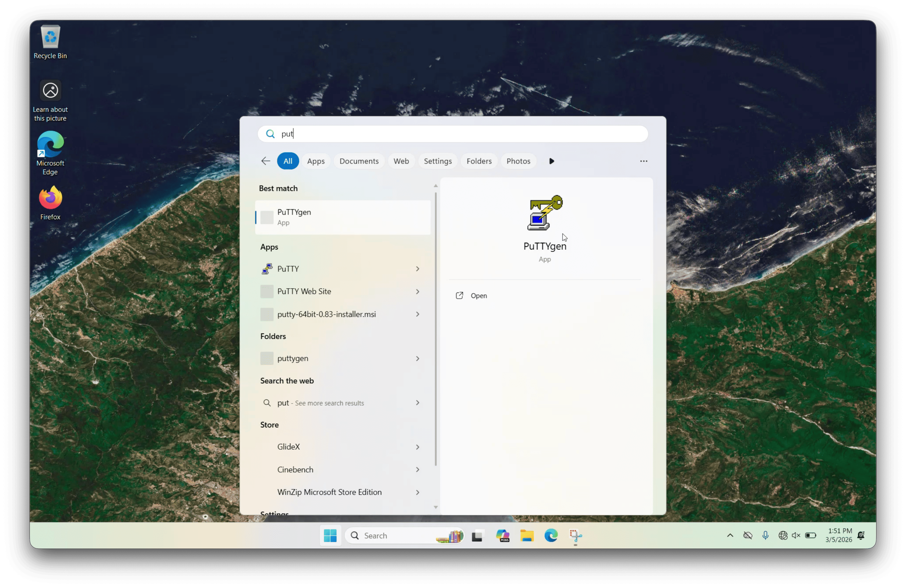This screenshot has height=588, width=906.
Task: Open Microsoft 365 Copilot on the taskbar
Action: [x=503, y=536]
